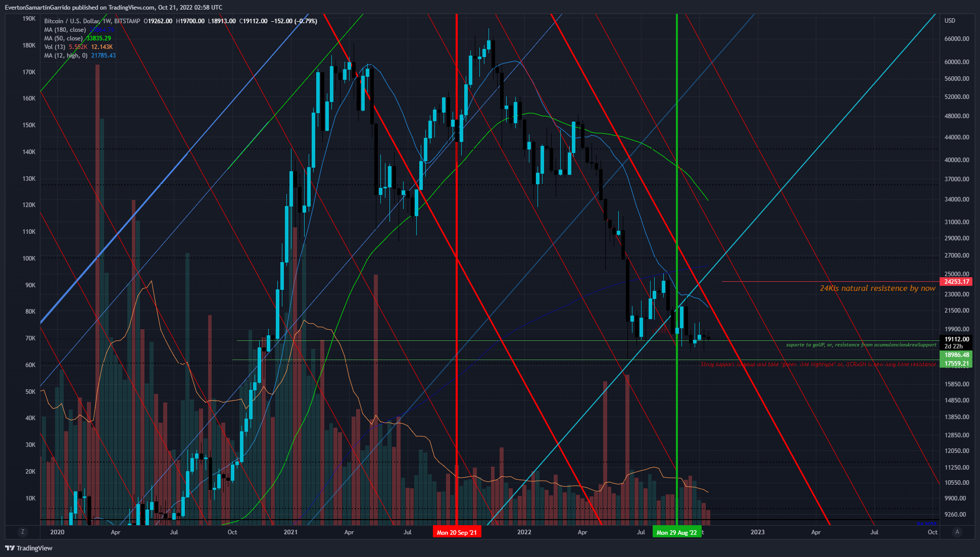
Task: Click the 19112.00 current price label
Action: click(956, 339)
